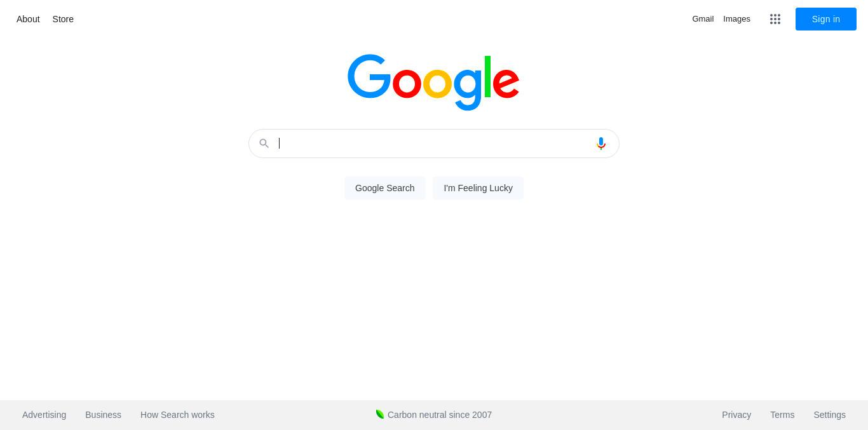Open Carbon neutral since 2007 link
This screenshot has height=430, width=868.
(440, 415)
